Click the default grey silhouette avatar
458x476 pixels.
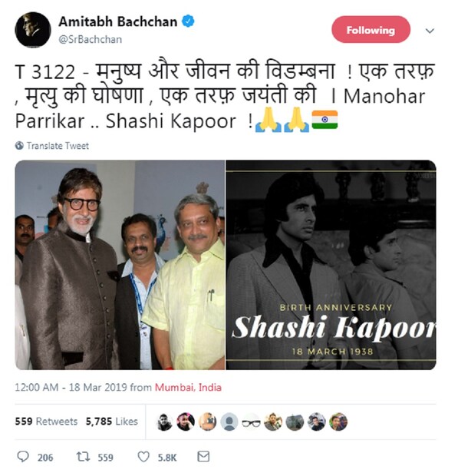pos(229,421)
